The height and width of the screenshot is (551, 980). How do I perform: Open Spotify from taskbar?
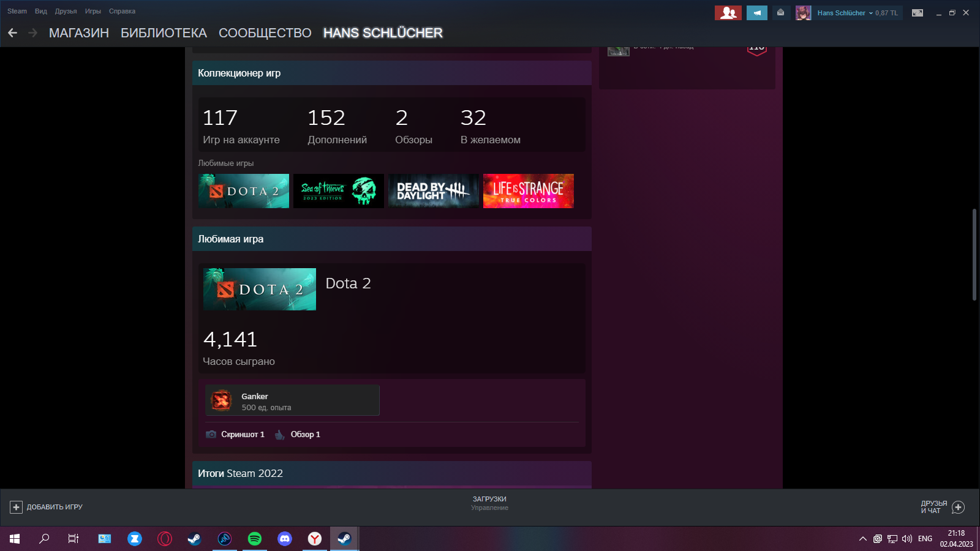tap(255, 539)
